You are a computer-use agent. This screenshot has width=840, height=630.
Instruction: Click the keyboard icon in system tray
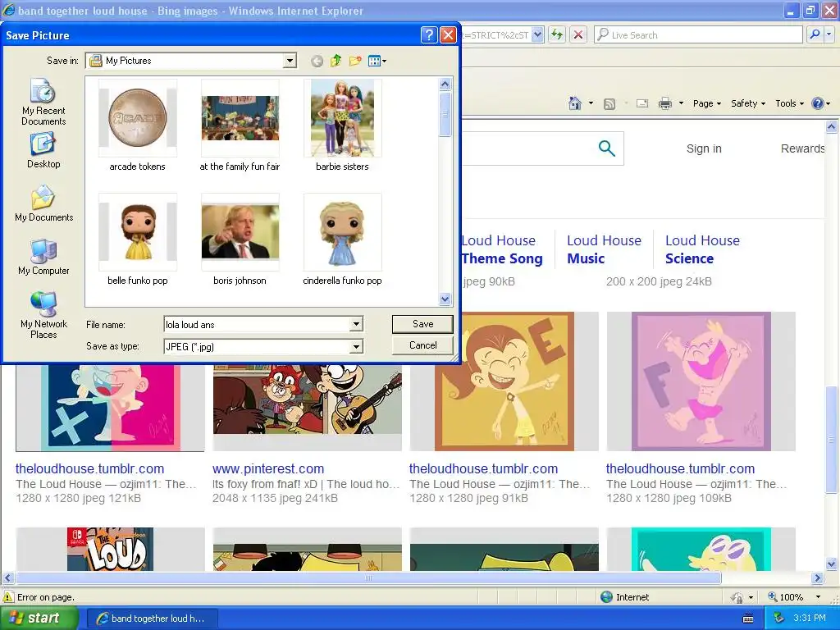coord(748,619)
